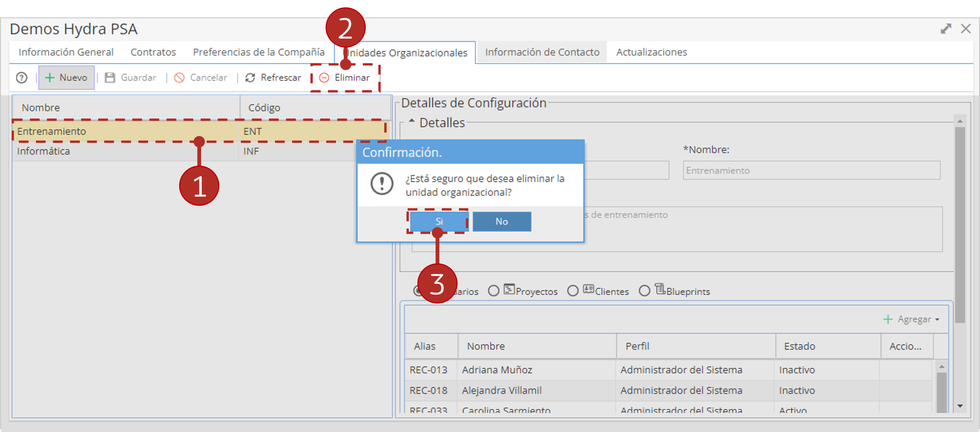Screen dimensions: 980x432
Task: Click the green plus Agregar icon
Action: click(x=887, y=319)
